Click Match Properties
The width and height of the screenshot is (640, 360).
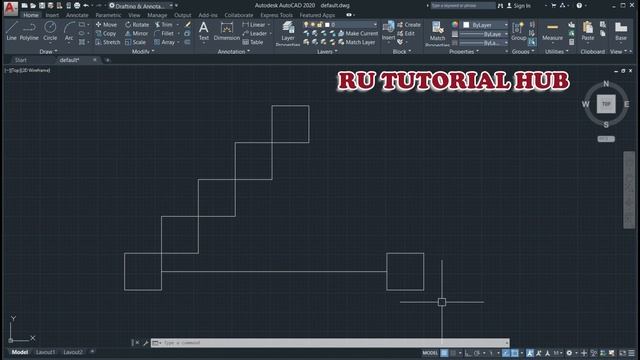click(437, 33)
